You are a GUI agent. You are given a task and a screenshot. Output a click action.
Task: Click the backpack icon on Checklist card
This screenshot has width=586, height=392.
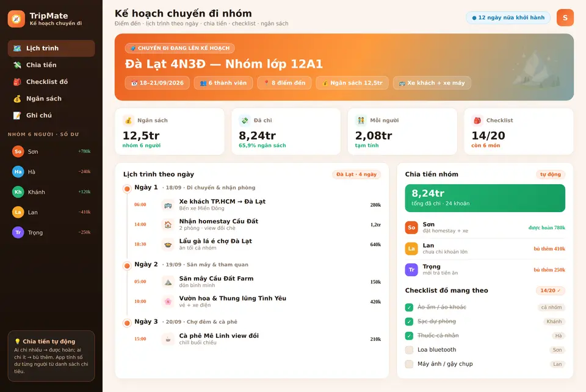477,120
